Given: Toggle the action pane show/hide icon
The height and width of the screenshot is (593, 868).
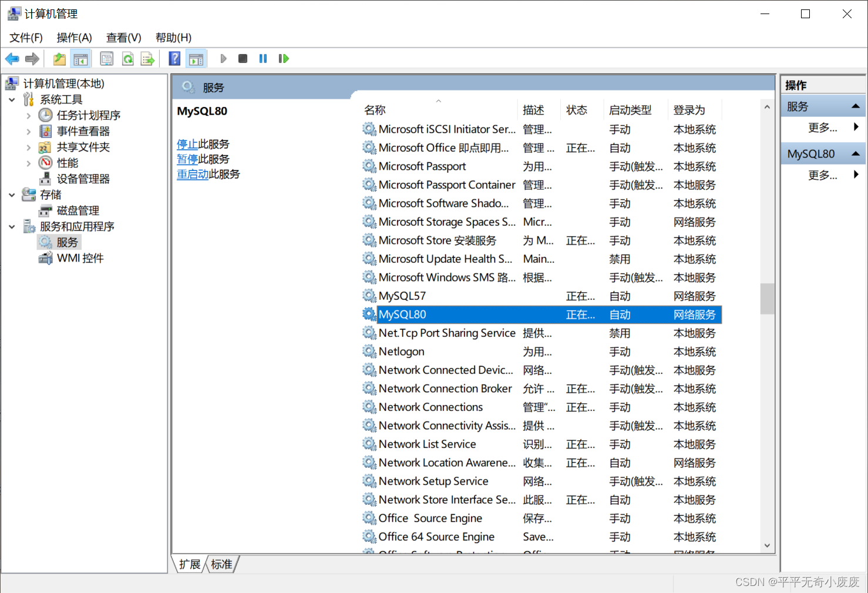Looking at the screenshot, I should pos(196,59).
